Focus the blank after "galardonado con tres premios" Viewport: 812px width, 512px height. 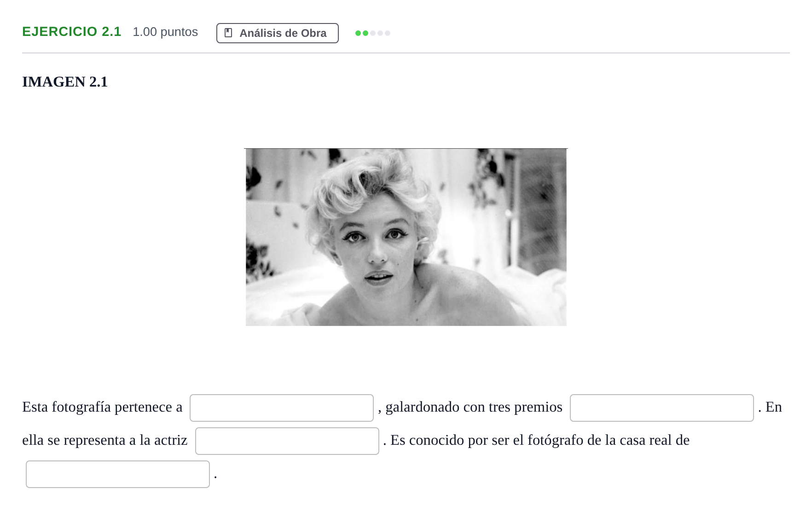[662, 408]
